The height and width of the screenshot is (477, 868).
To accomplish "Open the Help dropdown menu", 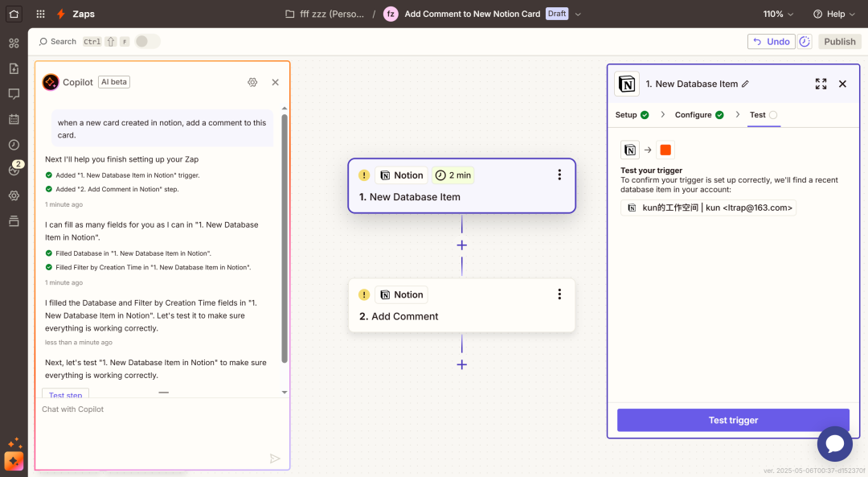I will [x=834, y=14].
